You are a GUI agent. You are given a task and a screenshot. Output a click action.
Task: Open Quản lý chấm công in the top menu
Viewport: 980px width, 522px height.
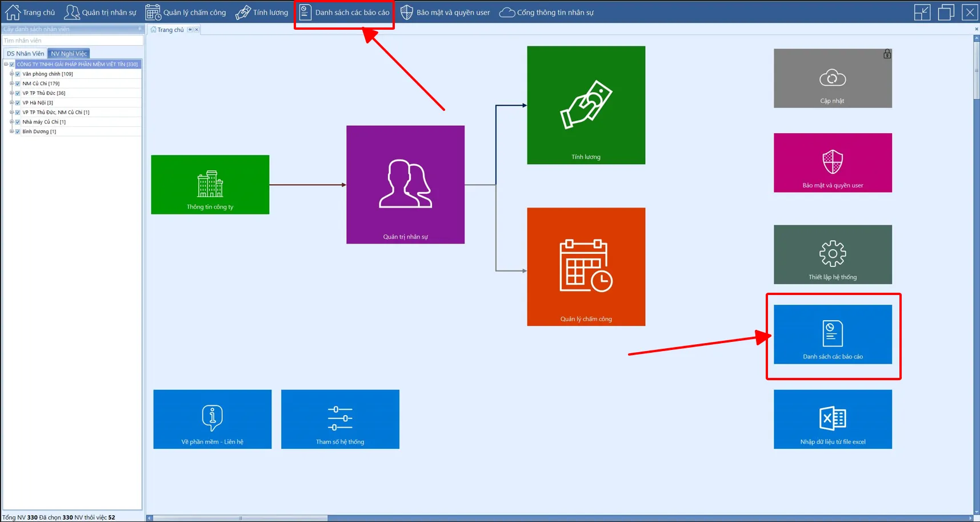click(186, 12)
